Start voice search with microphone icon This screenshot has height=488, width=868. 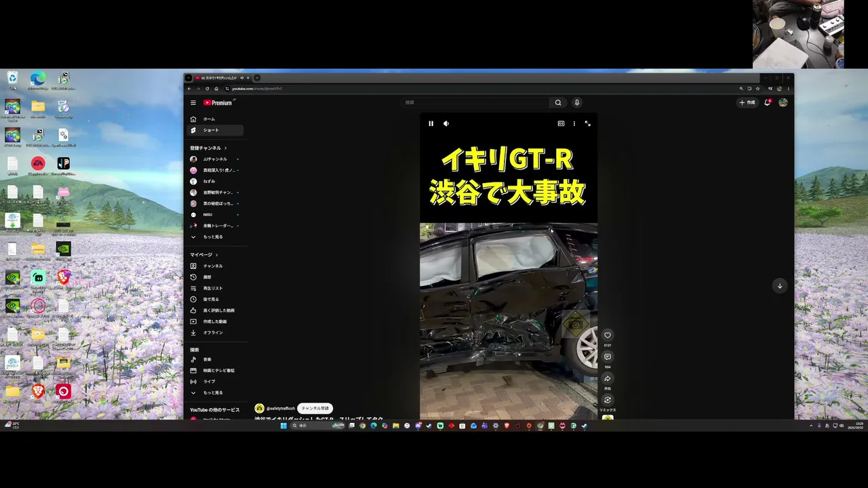577,103
